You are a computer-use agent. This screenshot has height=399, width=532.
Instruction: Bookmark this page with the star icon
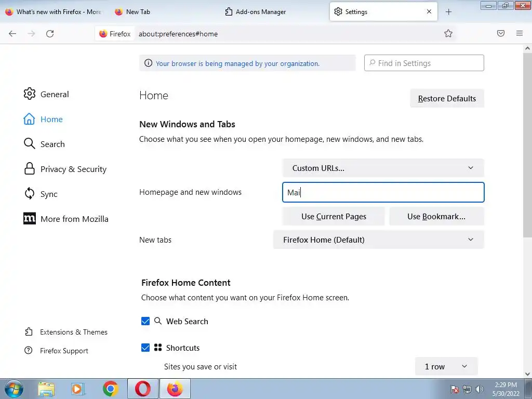(x=448, y=33)
